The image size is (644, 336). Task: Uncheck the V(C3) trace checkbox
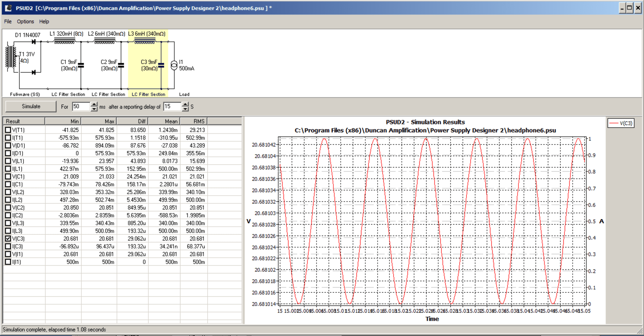coord(8,239)
